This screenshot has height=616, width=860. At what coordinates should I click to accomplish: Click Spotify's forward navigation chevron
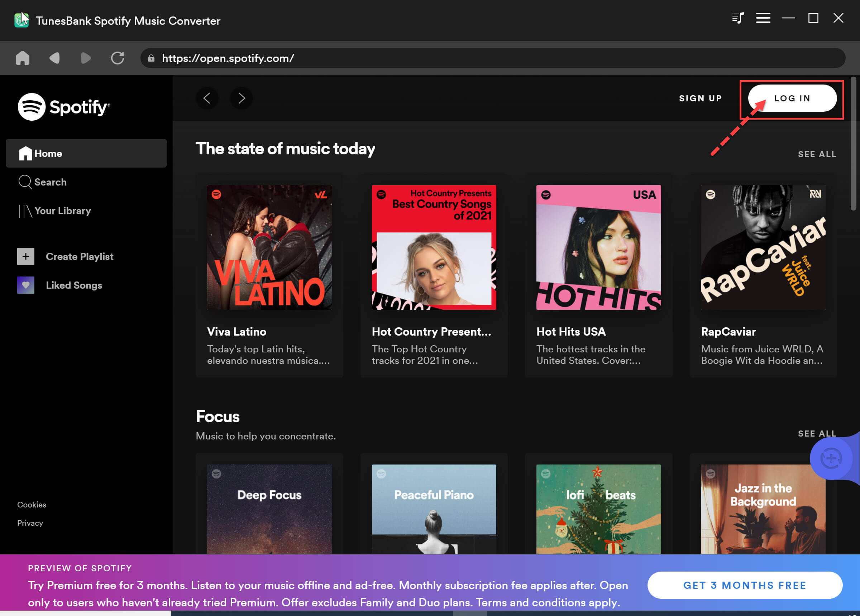[241, 98]
